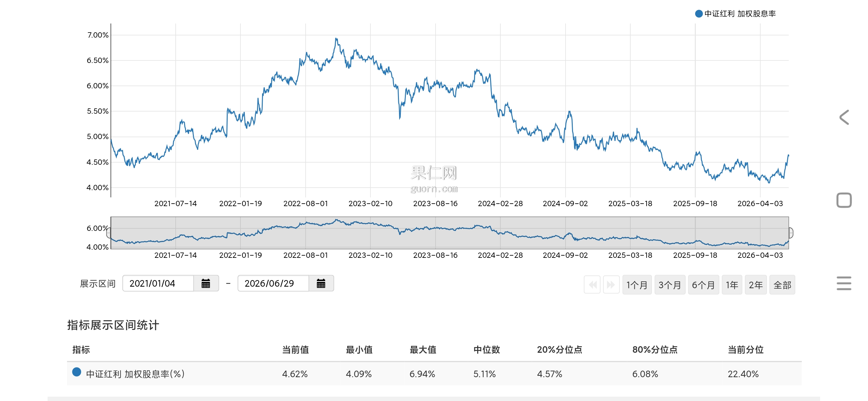Viewport: 868px width, 401px height.
Task: Click the end date field 2026/06/29
Action: pyautogui.click(x=273, y=283)
